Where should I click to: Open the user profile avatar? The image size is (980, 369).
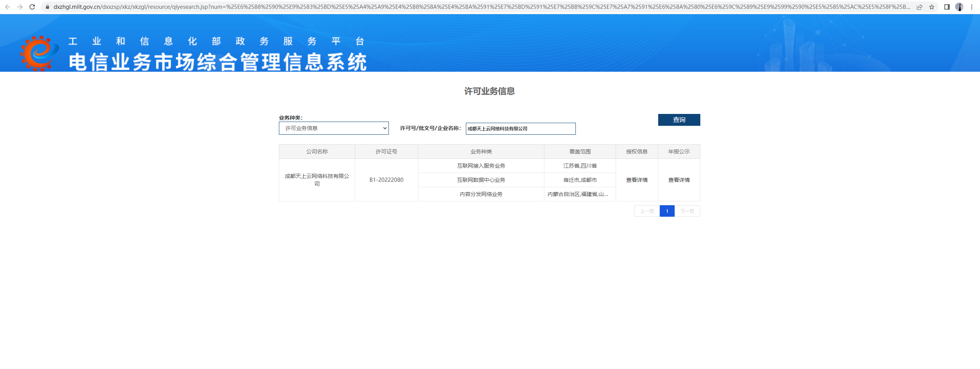coord(959,7)
